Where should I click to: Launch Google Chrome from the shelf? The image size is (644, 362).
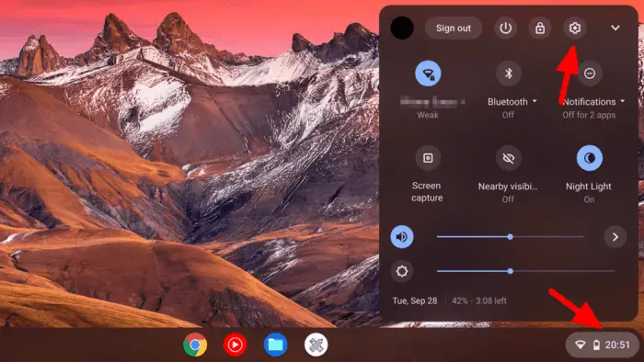coord(195,345)
